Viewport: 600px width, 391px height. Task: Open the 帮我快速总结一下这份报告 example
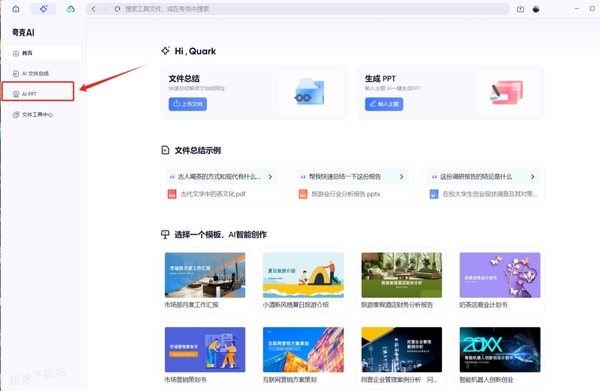[352, 176]
